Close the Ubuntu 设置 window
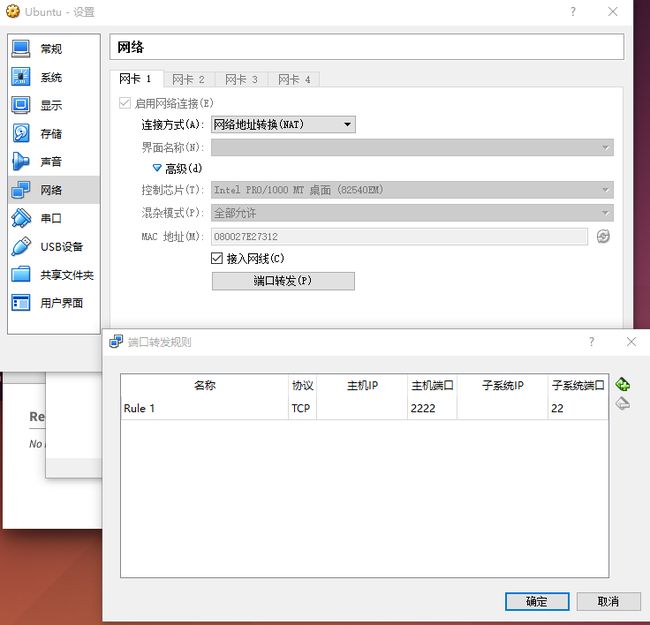 click(x=613, y=12)
